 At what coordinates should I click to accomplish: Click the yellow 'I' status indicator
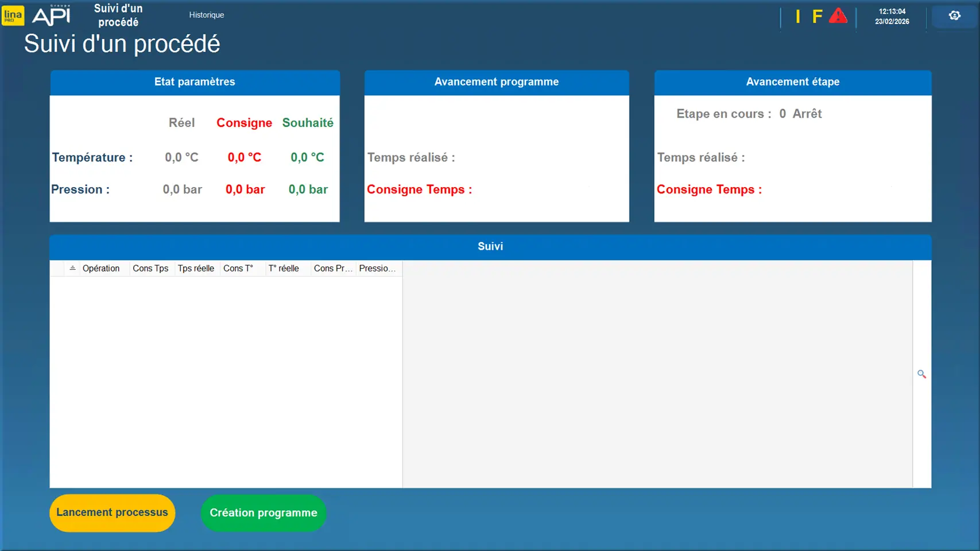point(797,17)
